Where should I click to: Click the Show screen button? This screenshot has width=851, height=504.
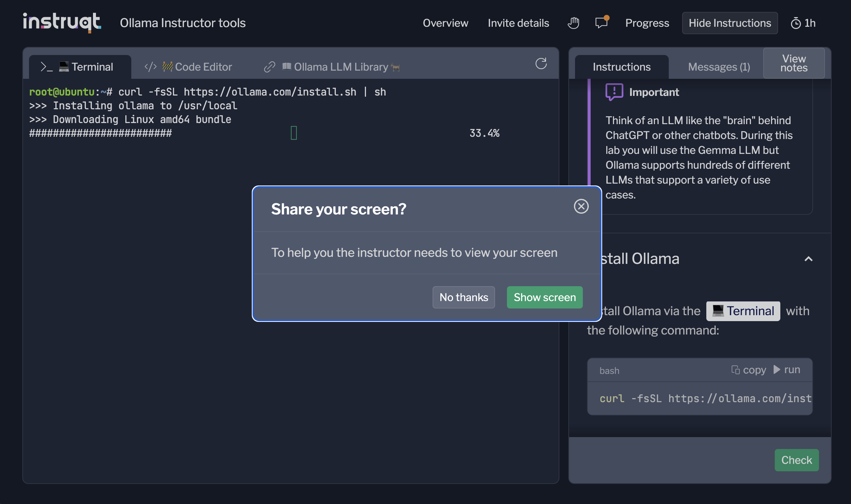pyautogui.click(x=545, y=297)
